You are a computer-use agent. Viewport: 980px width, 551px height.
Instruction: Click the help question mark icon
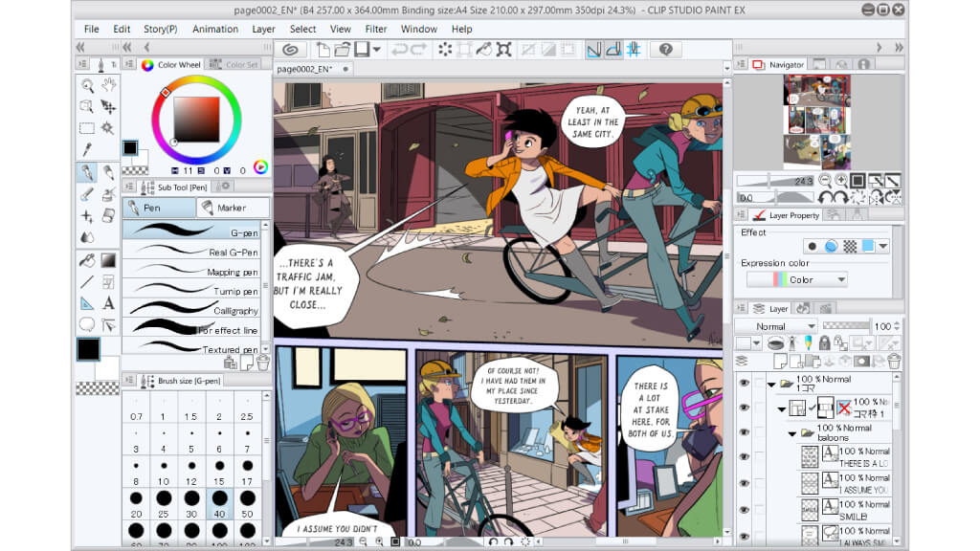[x=666, y=50]
